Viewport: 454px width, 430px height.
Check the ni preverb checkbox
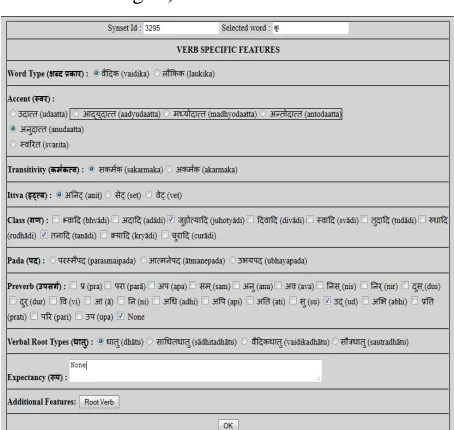pos(121,301)
